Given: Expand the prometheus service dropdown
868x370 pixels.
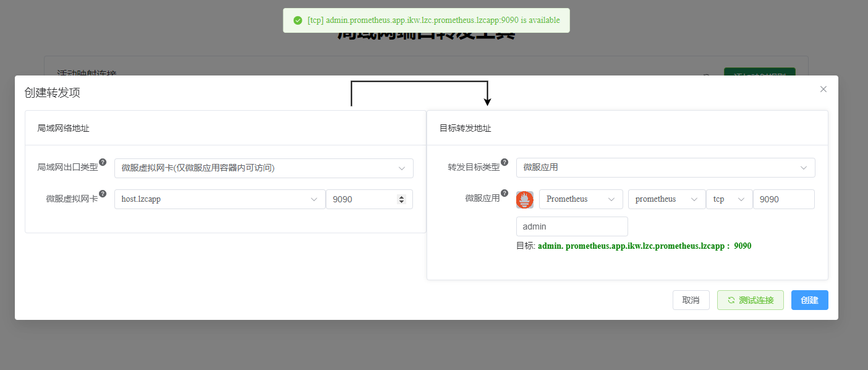Looking at the screenshot, I should [x=667, y=199].
